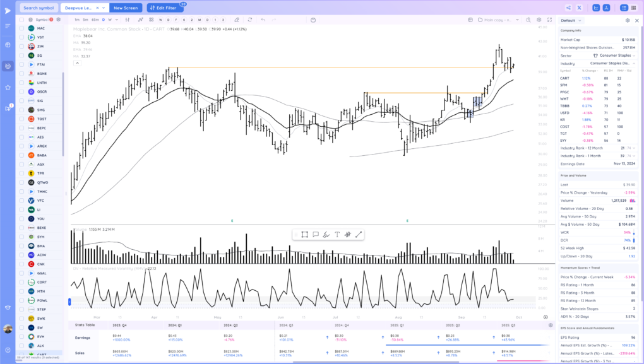Toggle the BABA row checkbox
The image size is (644, 364).
(22, 155)
